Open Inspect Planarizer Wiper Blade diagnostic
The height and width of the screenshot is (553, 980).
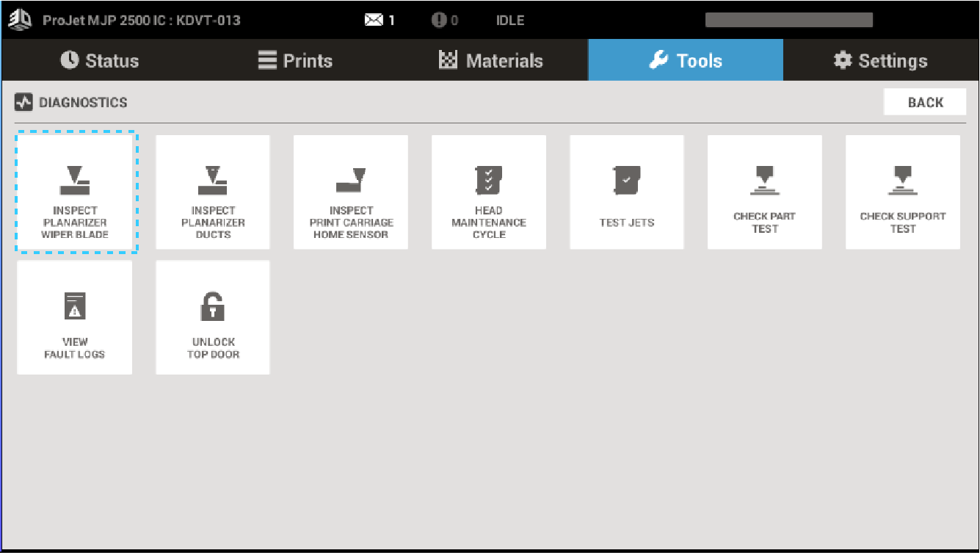75,192
